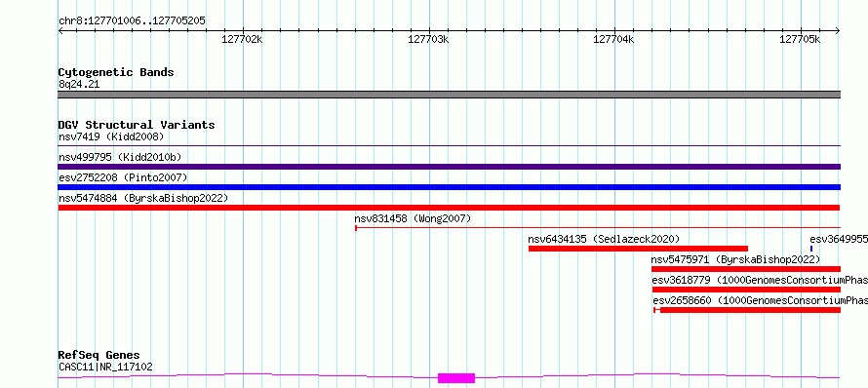
Task: Select the nsv5475971 (ByrskaBishop2022) red bar
Action: (746, 269)
